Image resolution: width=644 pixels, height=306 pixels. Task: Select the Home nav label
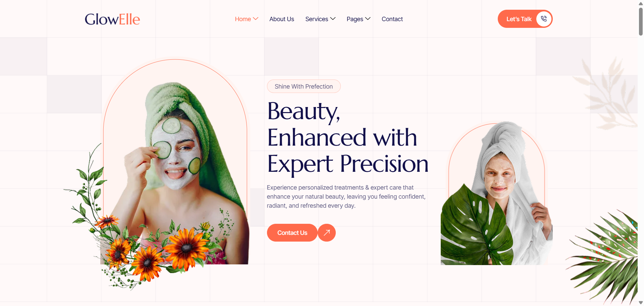coord(243,19)
